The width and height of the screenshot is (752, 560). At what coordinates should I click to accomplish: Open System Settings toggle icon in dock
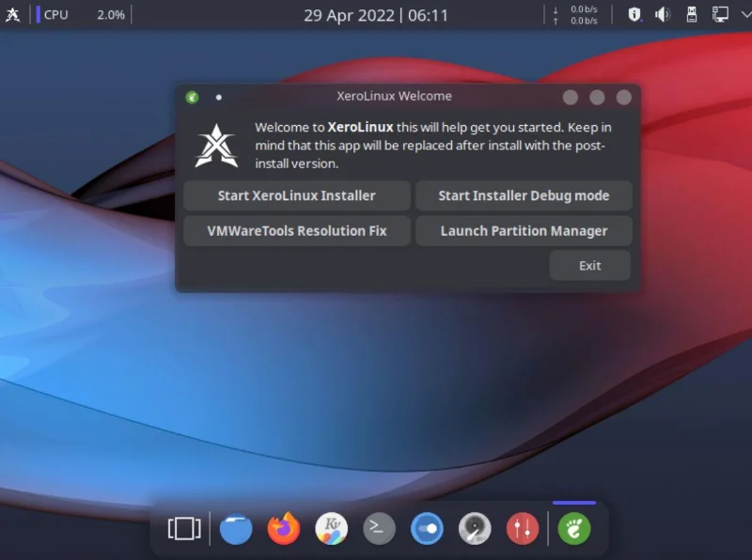pos(427,528)
